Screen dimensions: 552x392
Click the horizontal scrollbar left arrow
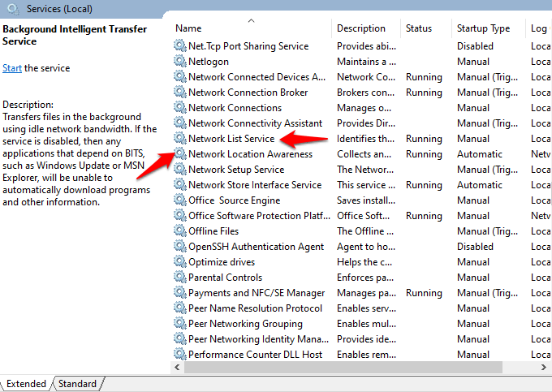click(177, 368)
